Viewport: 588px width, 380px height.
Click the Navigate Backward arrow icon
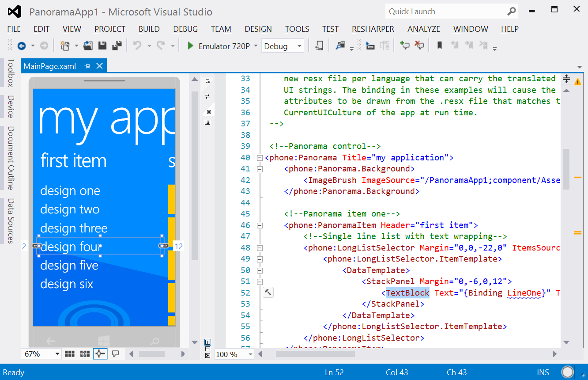[21, 46]
